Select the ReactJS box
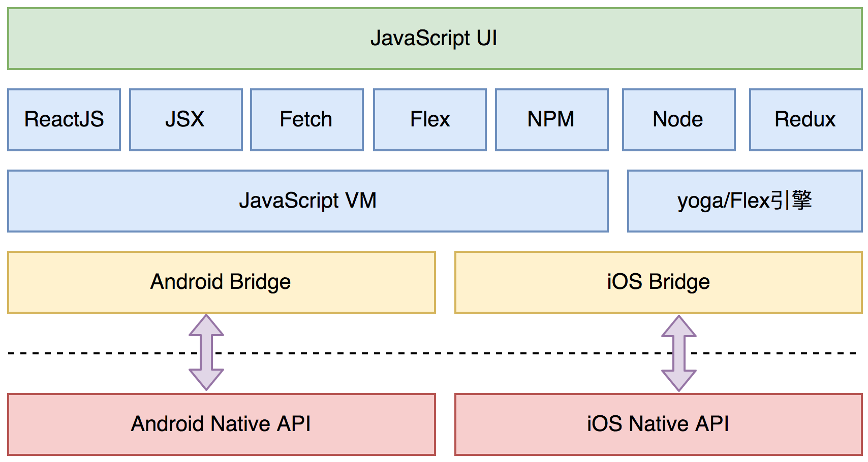The image size is (868, 462). click(64, 120)
